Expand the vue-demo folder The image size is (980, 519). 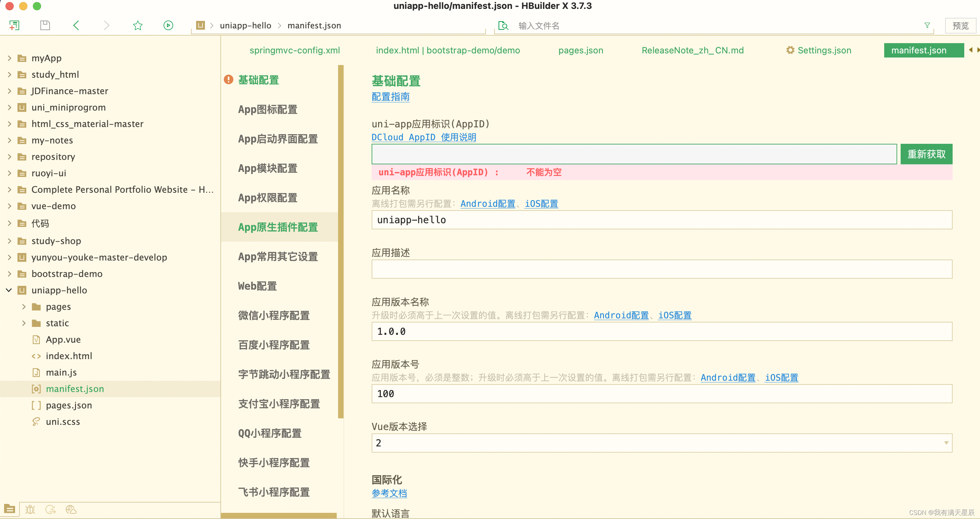[9, 206]
